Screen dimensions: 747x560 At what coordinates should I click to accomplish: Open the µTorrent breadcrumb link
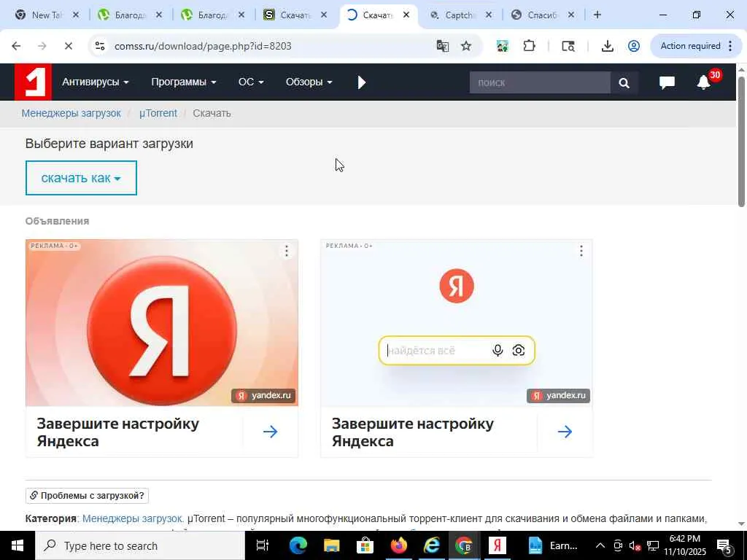158,113
